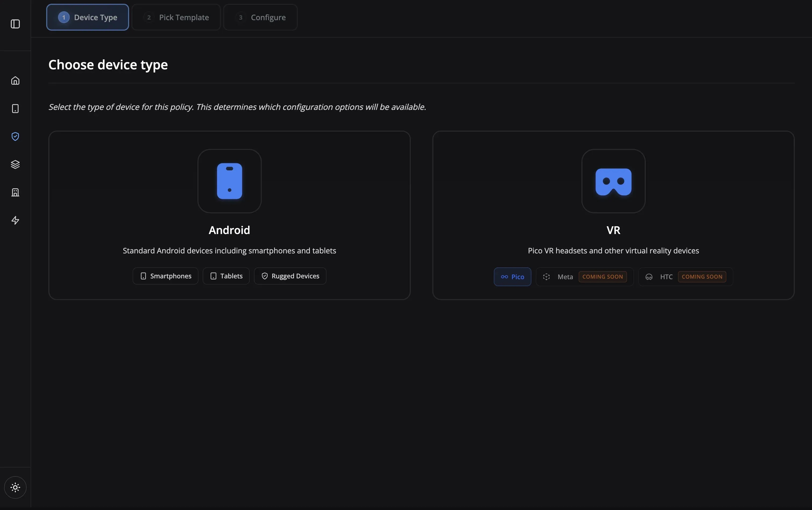This screenshot has height=510, width=812.
Task: Select the Rugged Devices chip
Action: [290, 276]
